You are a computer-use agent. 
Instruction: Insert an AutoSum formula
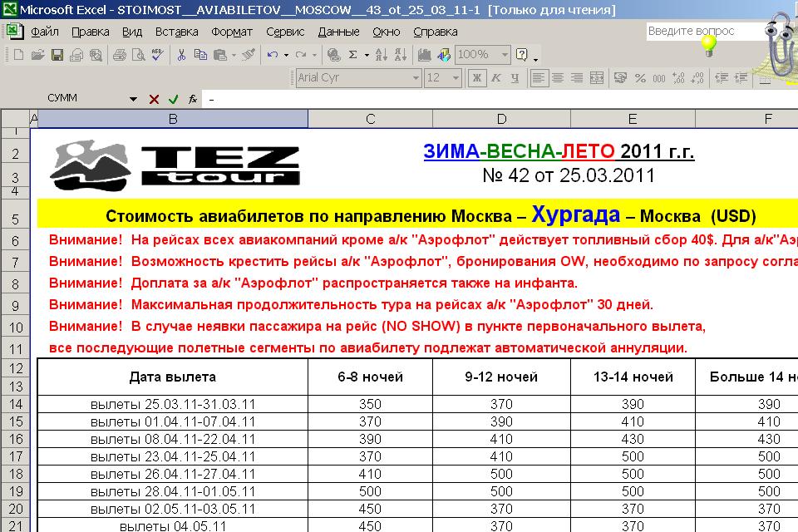coord(353,55)
